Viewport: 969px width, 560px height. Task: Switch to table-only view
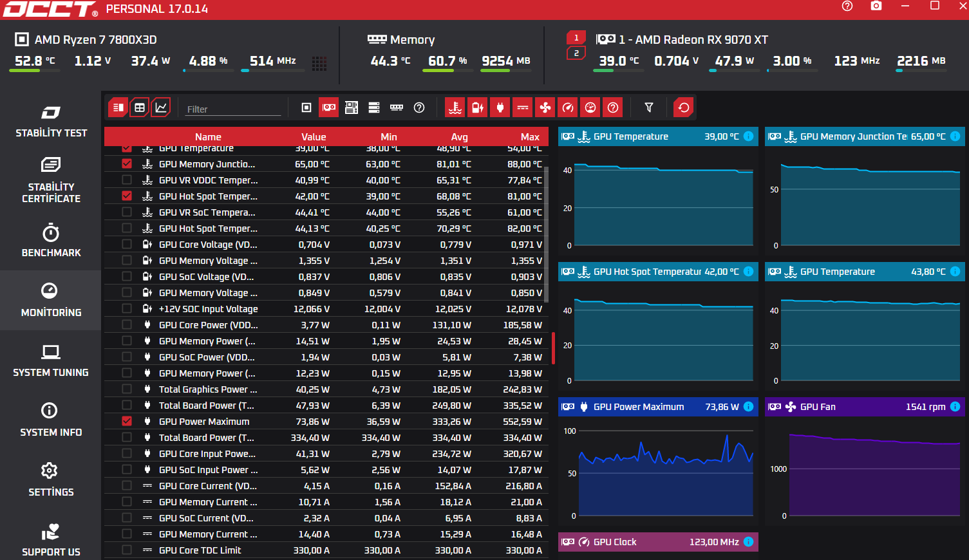point(139,107)
